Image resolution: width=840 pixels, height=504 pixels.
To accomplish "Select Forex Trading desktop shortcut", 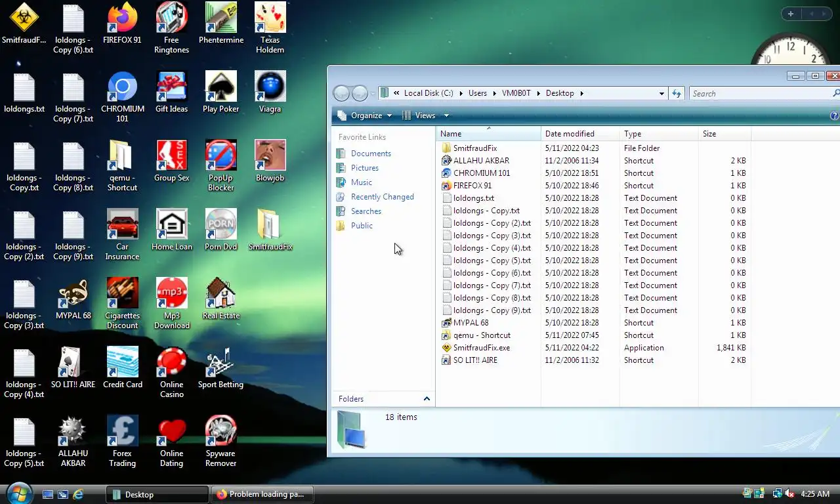I will (122, 442).
